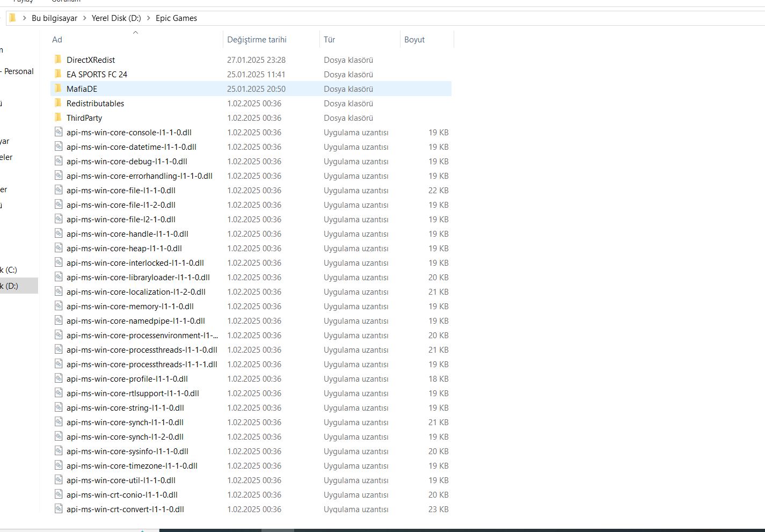765x532 pixels.
Task: Select api-ms-win-core-util-l1-1-0.dll file name
Action: point(121,480)
